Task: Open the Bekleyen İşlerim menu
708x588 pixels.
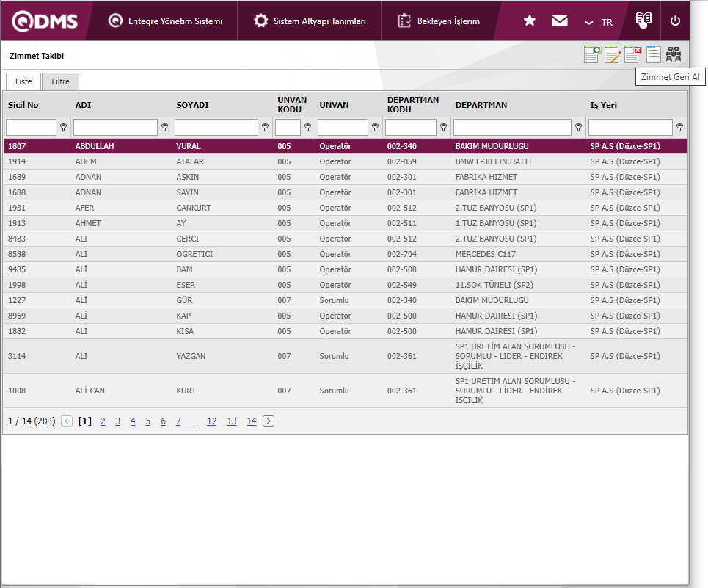Action: click(439, 21)
